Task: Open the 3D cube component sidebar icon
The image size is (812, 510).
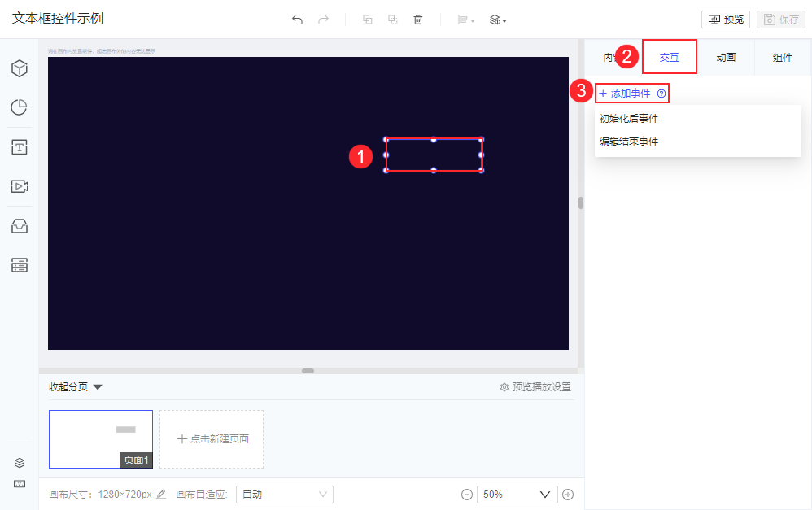Action: (20, 68)
